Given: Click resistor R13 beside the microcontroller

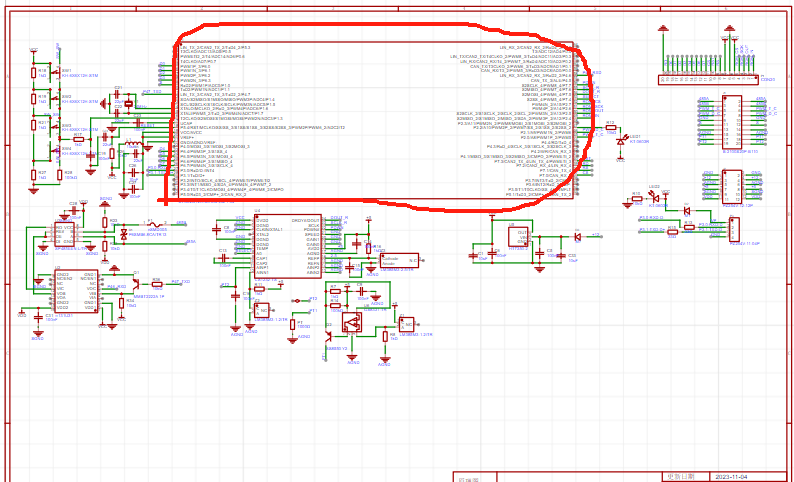Looking at the screenshot, I should coord(610,128).
